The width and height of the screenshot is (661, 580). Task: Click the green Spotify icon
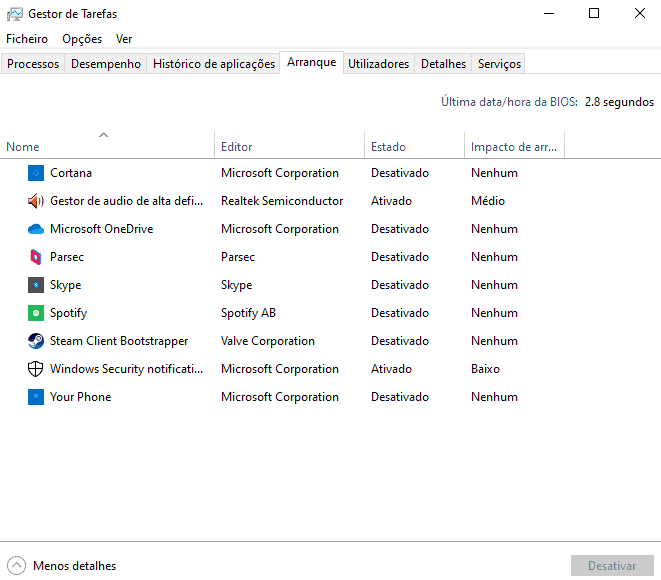point(36,313)
